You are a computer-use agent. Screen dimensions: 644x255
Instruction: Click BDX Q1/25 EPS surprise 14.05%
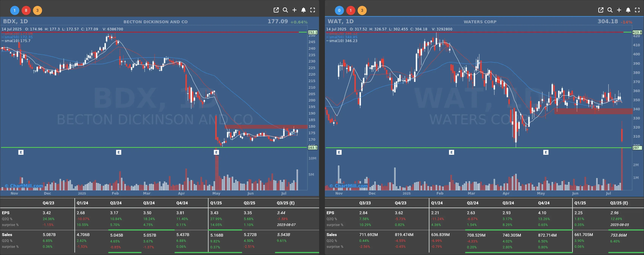click(x=216, y=225)
